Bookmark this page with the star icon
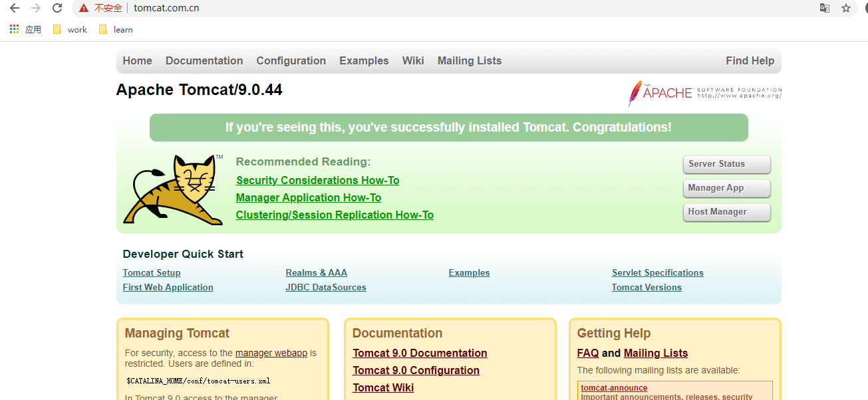 pos(845,8)
